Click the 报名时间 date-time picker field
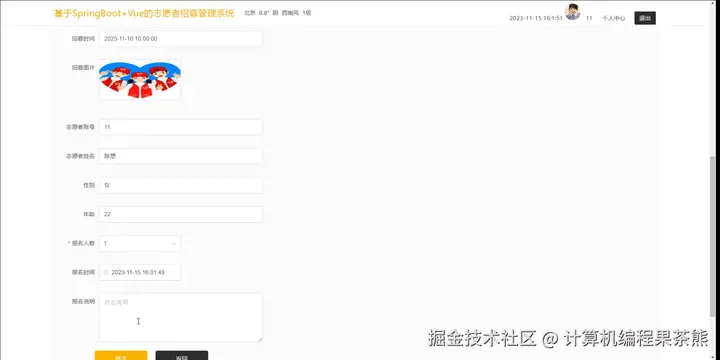Viewport: 720px width, 360px height. click(140, 272)
